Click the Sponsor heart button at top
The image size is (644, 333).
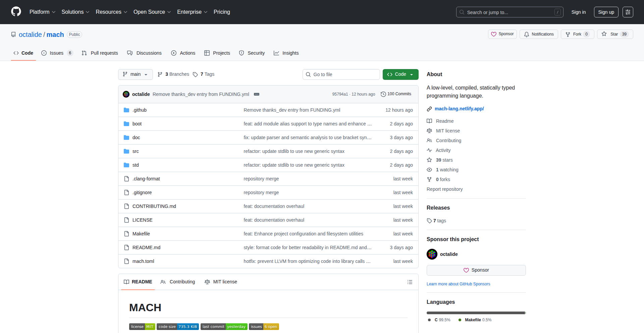[x=502, y=34]
